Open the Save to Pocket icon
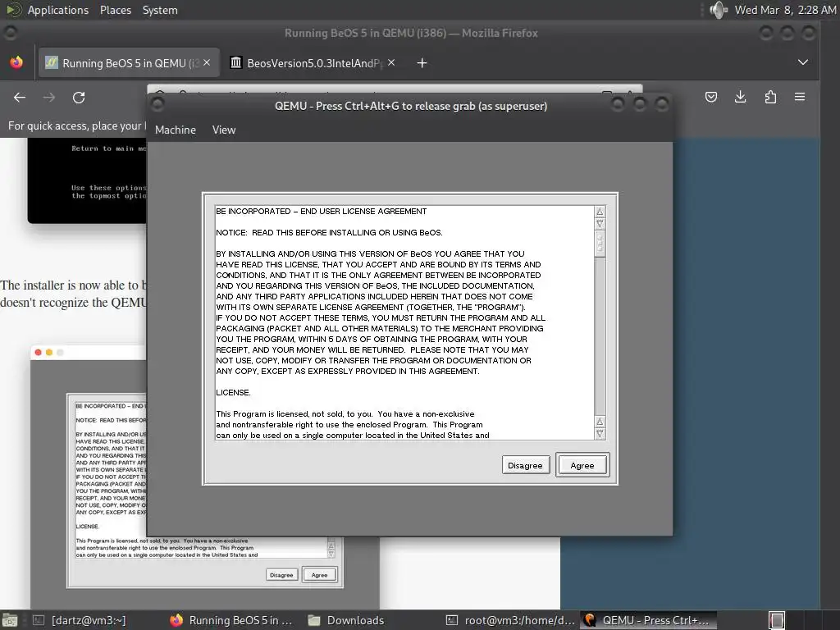The height and width of the screenshot is (630, 840). [711, 97]
